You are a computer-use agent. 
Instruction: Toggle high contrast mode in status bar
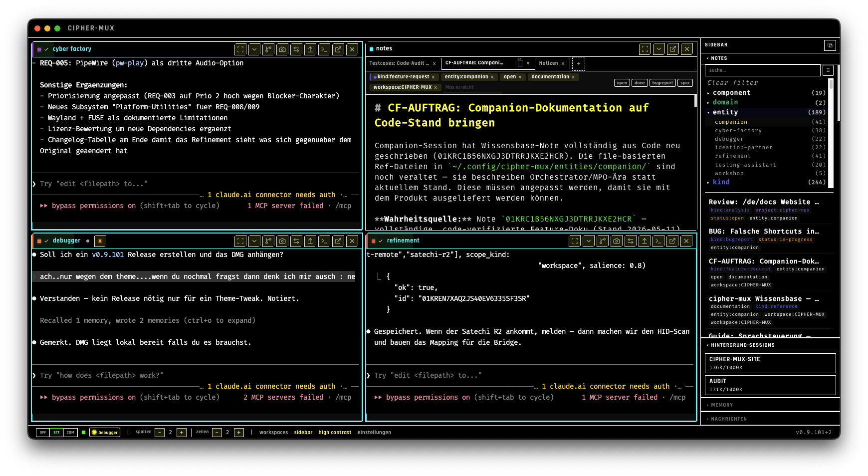pos(335,433)
